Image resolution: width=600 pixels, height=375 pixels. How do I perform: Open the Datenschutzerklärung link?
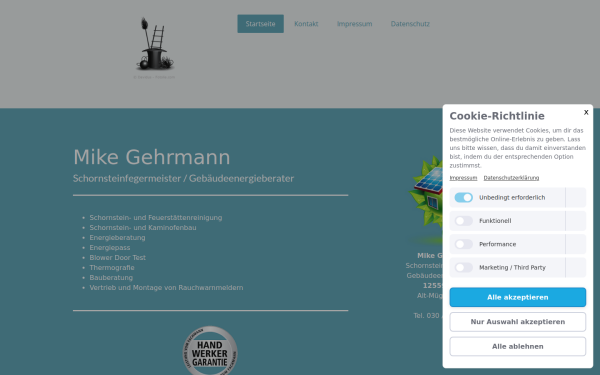(511, 178)
